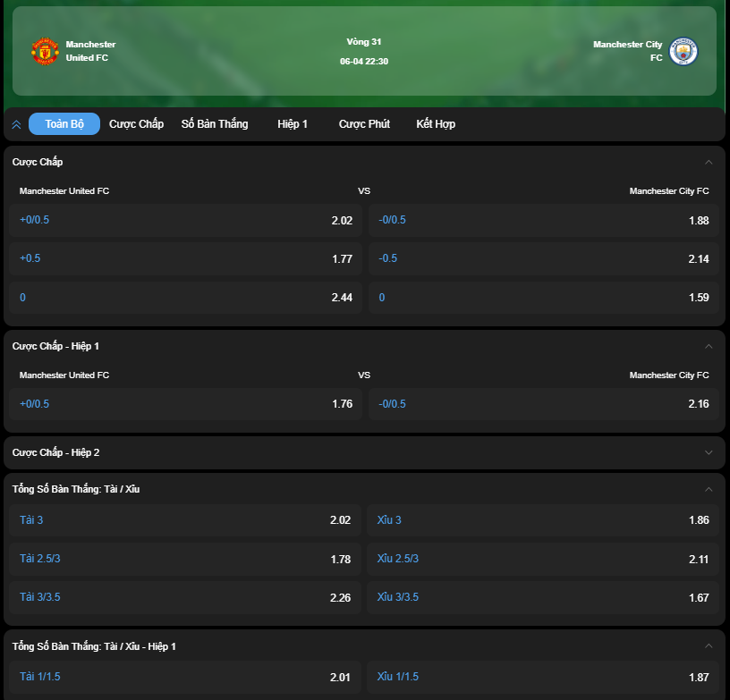The width and height of the screenshot is (730, 700).
Task: Choose Xỉu 3/3.5 at 1.67
Action: pyautogui.click(x=543, y=597)
